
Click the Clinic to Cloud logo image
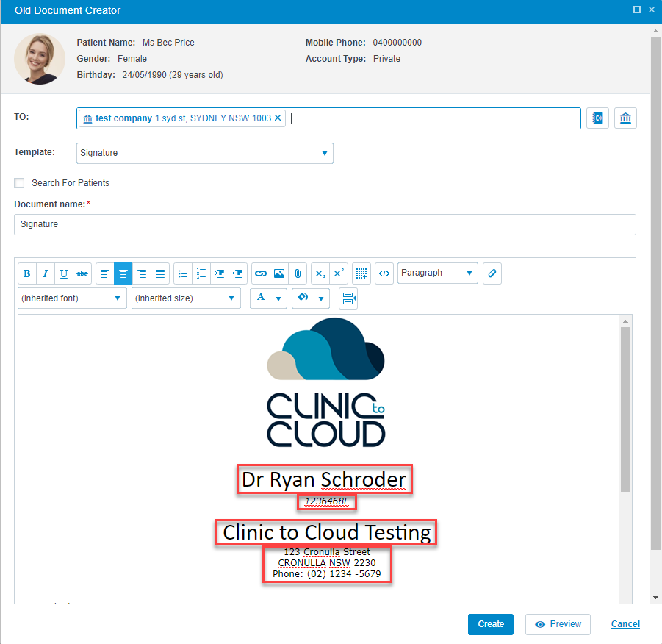pos(326,382)
